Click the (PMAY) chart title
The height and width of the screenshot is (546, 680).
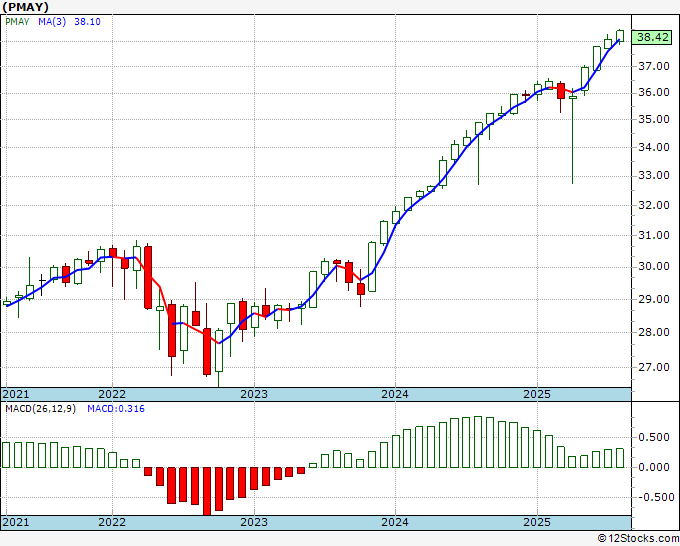26,7
